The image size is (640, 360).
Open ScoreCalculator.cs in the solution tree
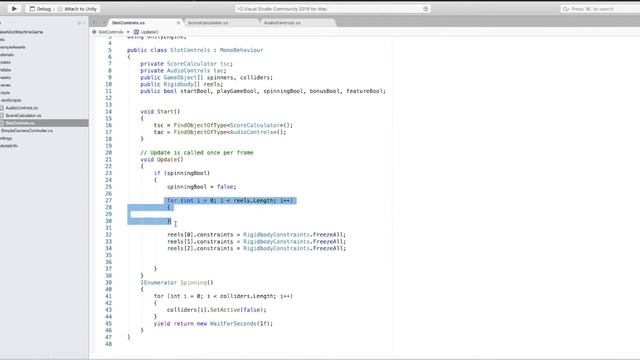23,116
